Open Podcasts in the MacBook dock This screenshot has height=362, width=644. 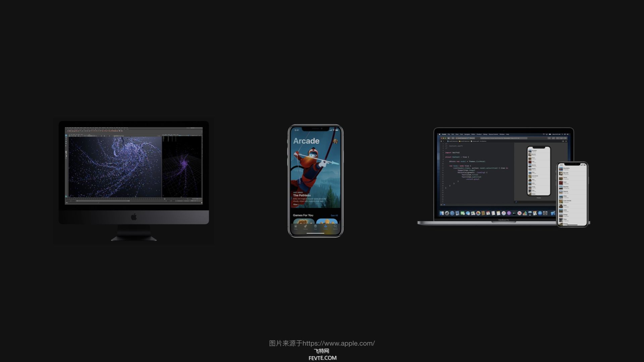509,213
